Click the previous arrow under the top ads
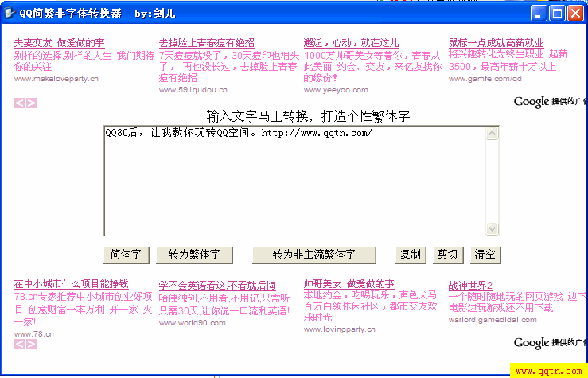This screenshot has width=588, height=378. pyautogui.click(x=19, y=103)
